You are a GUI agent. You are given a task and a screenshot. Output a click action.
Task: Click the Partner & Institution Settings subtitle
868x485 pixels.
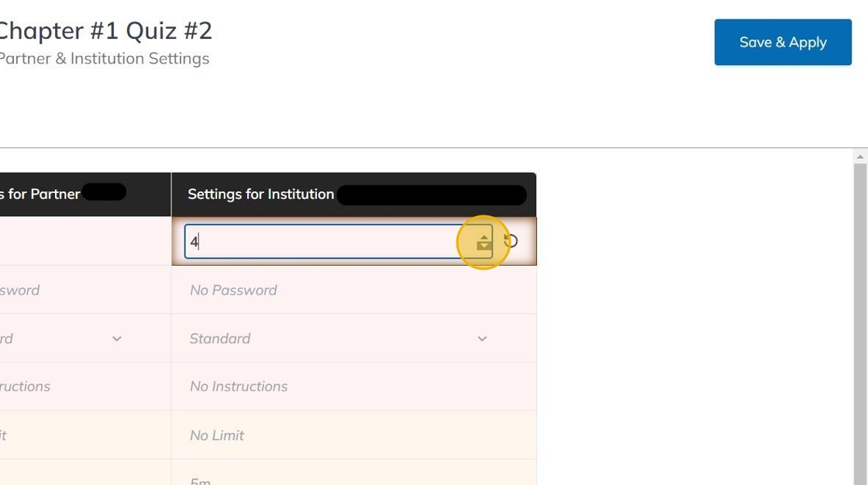(x=104, y=59)
